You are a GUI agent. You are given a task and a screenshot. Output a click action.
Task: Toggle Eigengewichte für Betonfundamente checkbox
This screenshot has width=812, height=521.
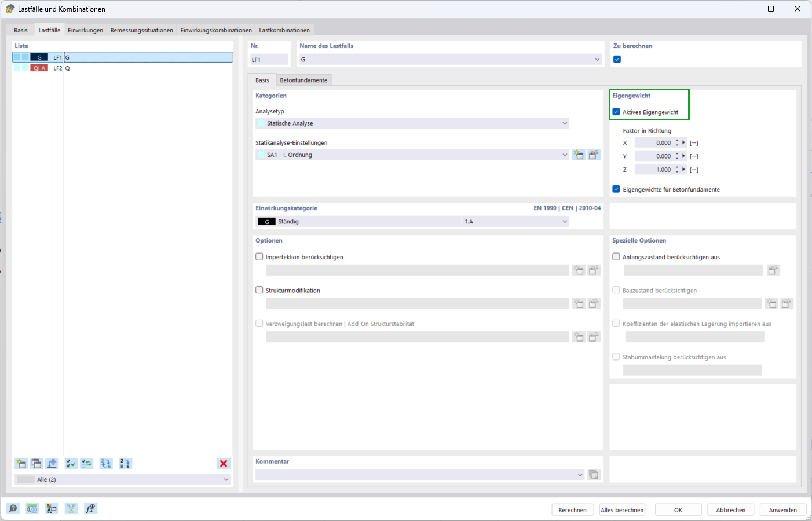tap(616, 189)
